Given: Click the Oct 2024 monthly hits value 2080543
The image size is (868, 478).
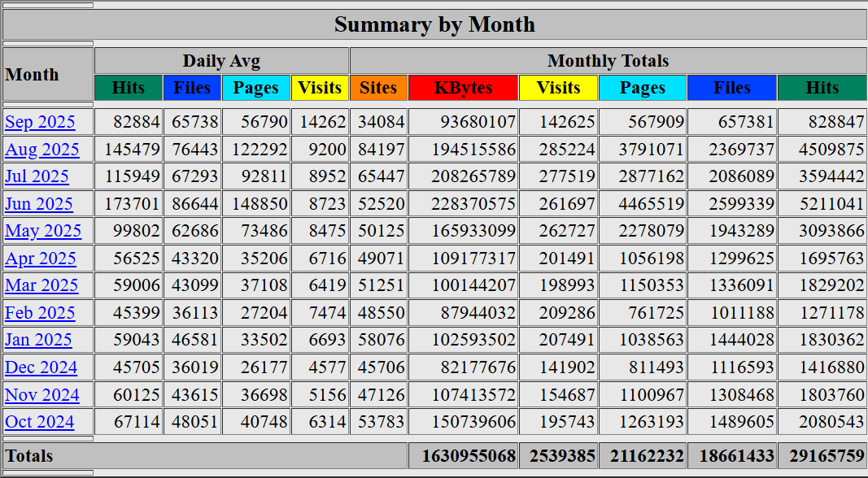Looking at the screenshot, I should click(831, 422).
